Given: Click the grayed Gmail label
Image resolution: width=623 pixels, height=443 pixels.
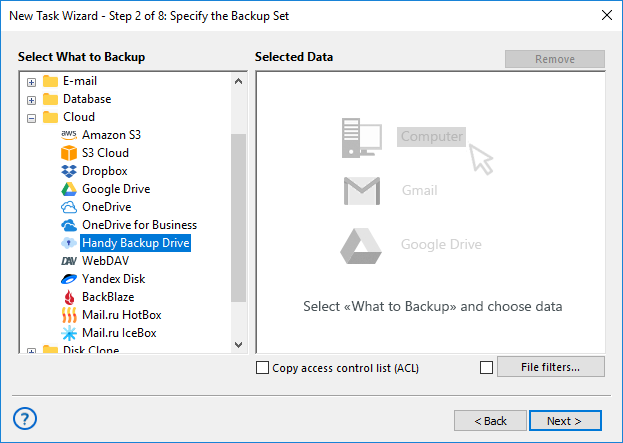Looking at the screenshot, I should 420,191.
